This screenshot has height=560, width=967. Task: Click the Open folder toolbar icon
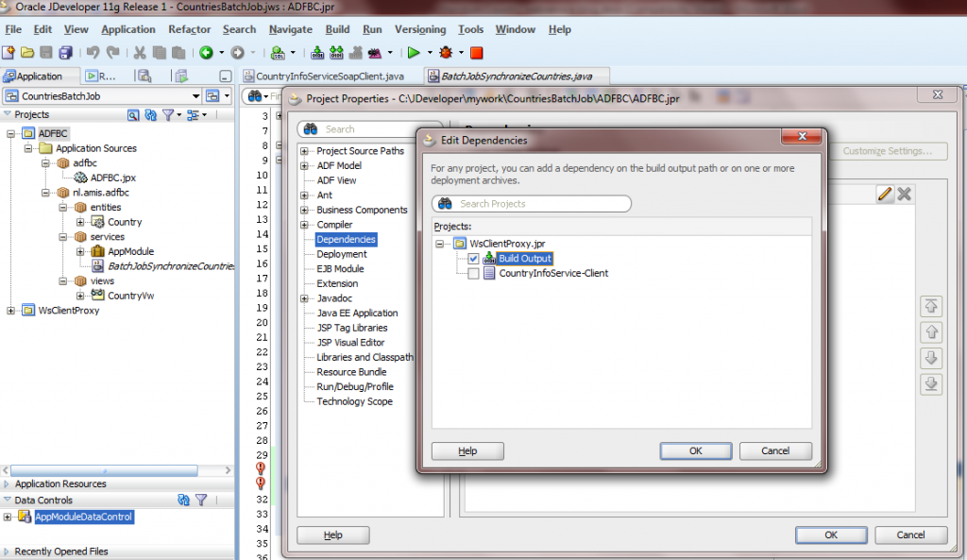pyautogui.click(x=27, y=53)
